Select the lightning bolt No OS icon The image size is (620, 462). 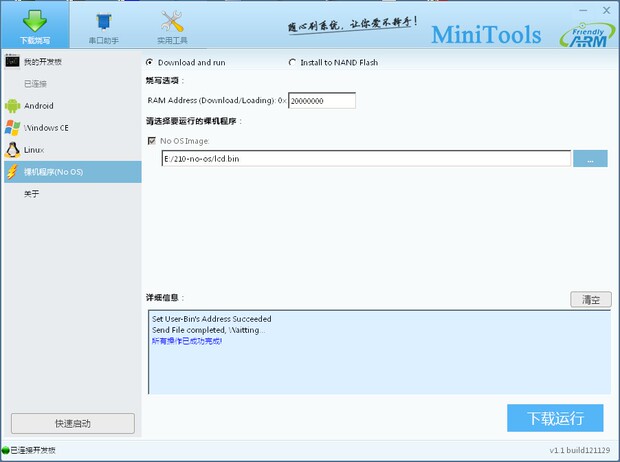(x=12, y=172)
